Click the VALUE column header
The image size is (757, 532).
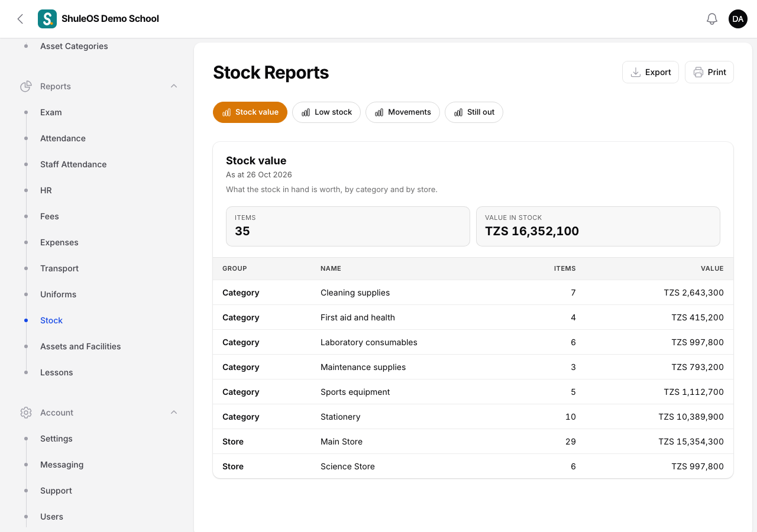coord(712,268)
